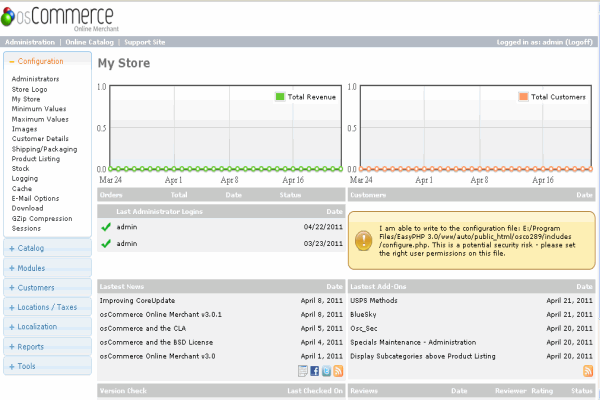This screenshot has width=600, height=400.
Task: Open the Download configuration
Action: pos(27,208)
